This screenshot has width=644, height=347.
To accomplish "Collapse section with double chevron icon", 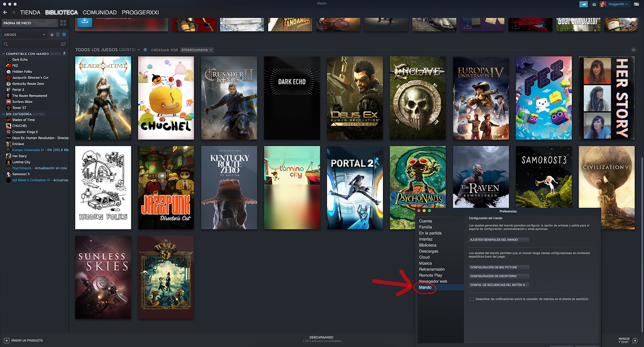I will point(634,50).
